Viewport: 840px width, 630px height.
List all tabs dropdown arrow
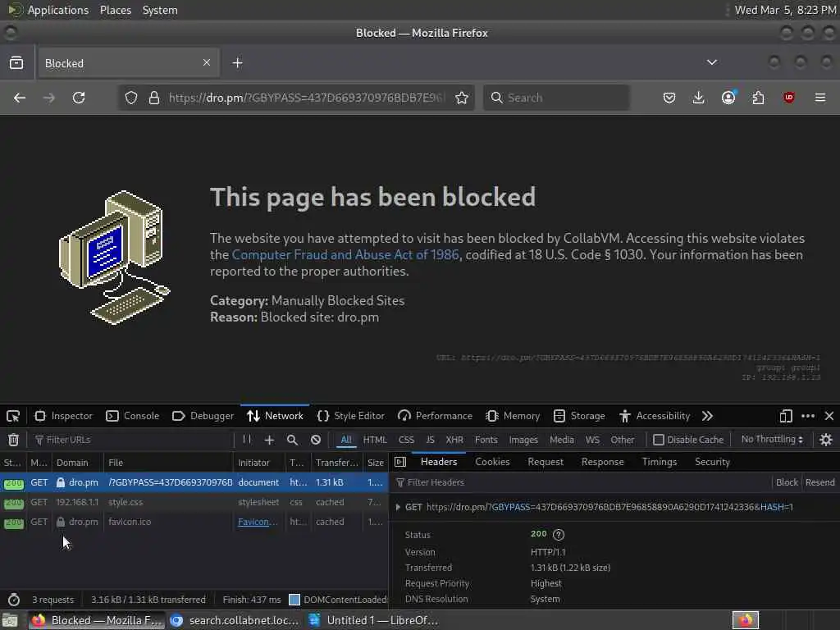[x=712, y=62]
